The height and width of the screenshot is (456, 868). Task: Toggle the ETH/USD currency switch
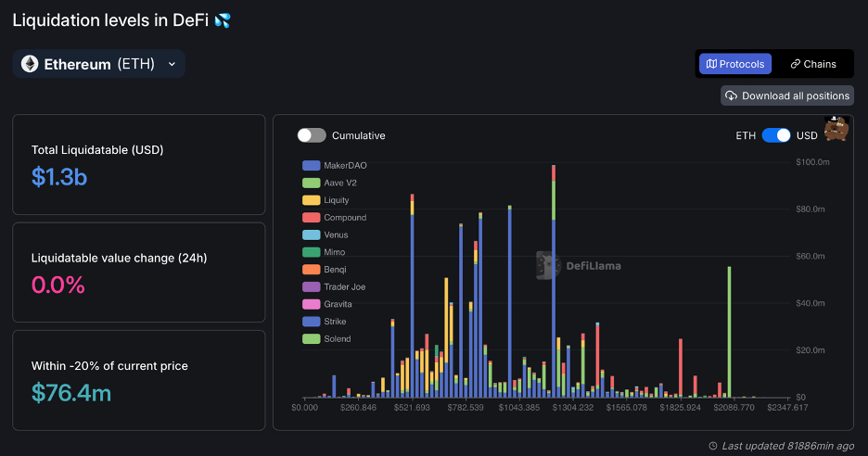776,135
